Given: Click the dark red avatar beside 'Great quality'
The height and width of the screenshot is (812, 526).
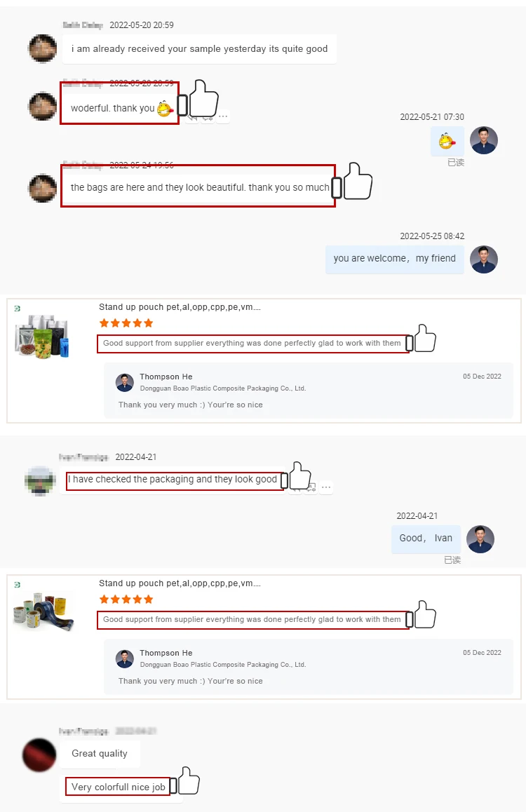Looking at the screenshot, I should [39, 755].
